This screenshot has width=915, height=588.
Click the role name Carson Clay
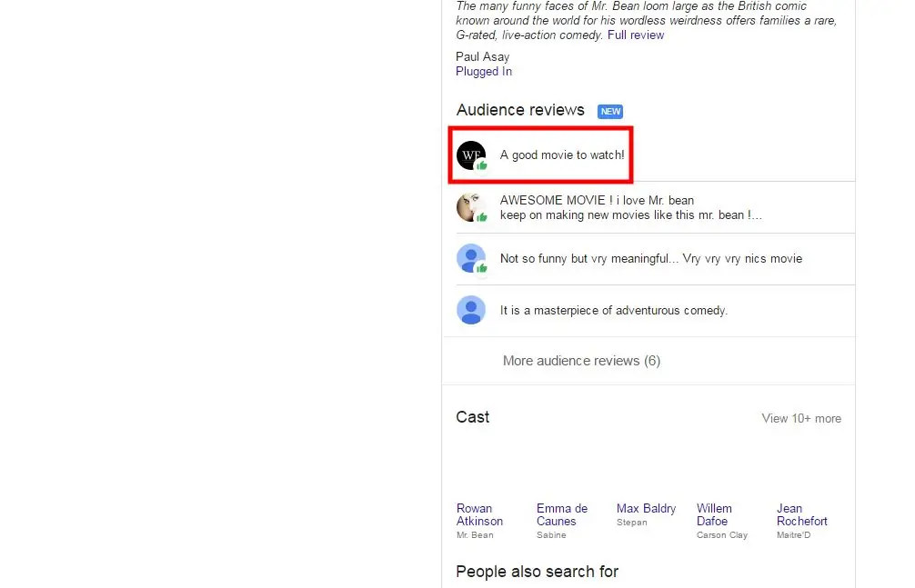pyautogui.click(x=722, y=535)
